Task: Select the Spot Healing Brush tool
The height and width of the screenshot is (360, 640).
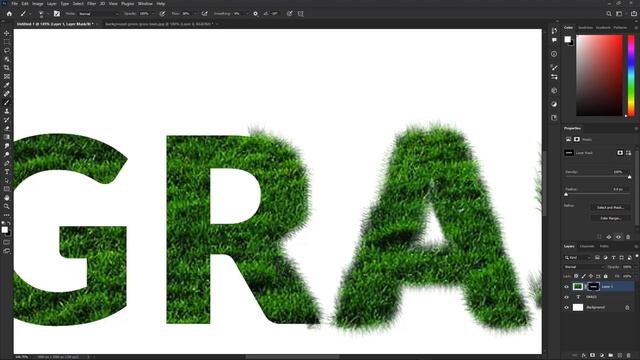Action: click(7, 93)
